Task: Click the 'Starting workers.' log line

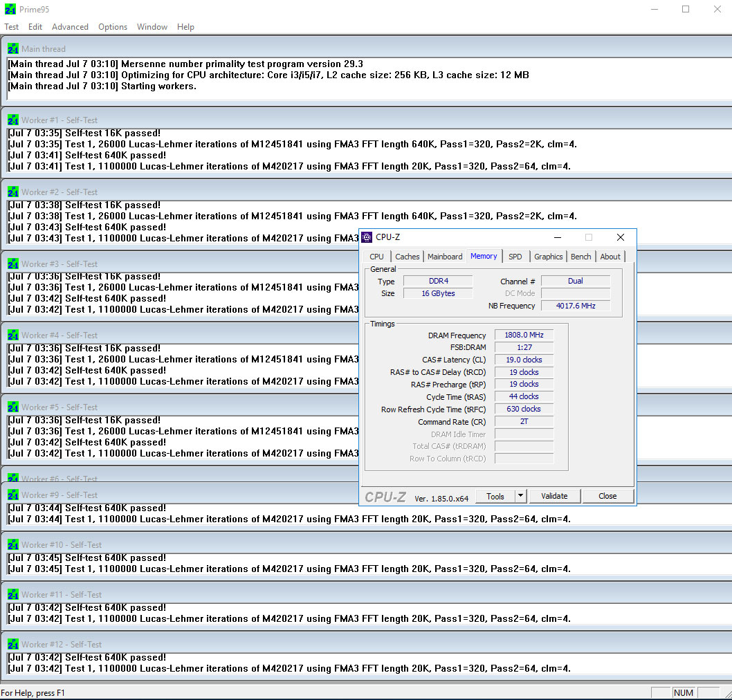Action: (102, 86)
